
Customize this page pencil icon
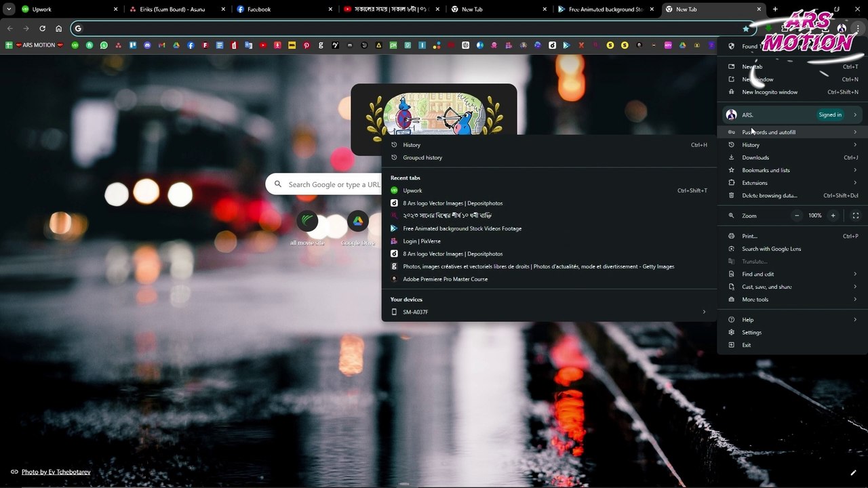tap(853, 472)
